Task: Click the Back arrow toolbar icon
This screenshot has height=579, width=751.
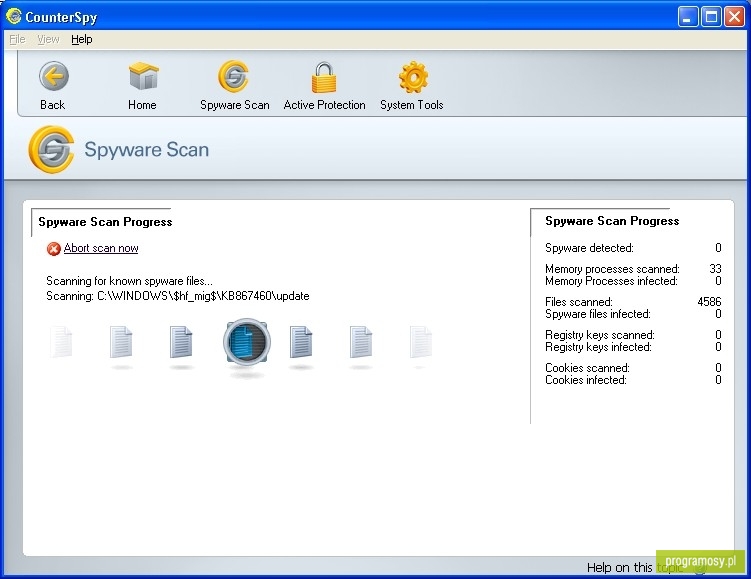Action: 54,76
